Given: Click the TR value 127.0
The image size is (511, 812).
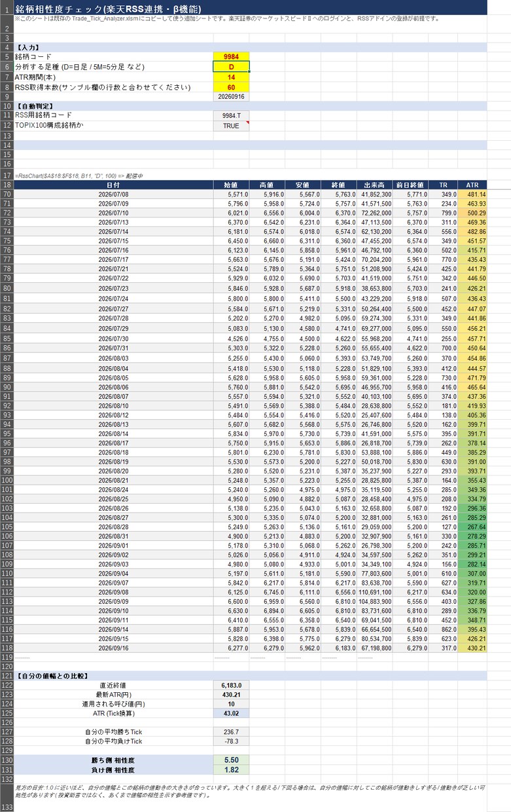Looking at the screenshot, I should pos(443,526).
